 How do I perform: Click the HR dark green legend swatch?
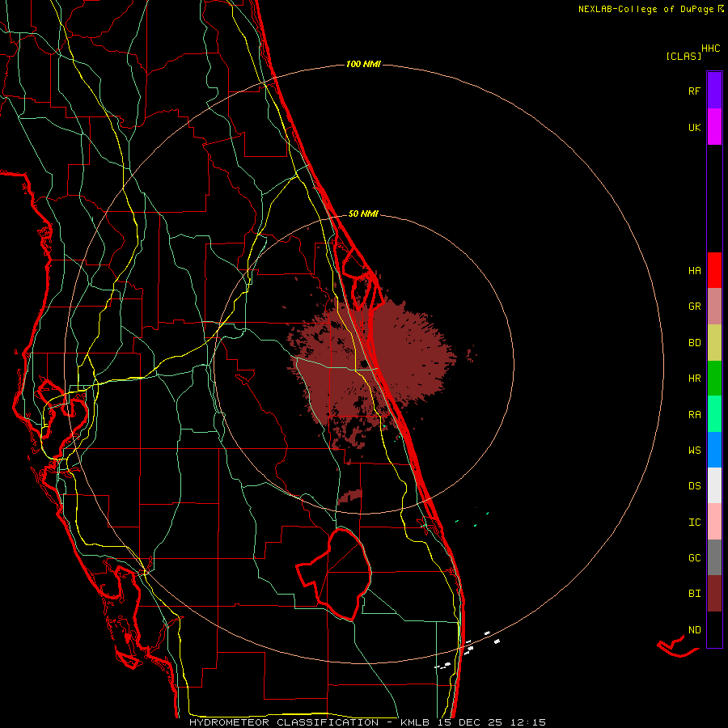[x=714, y=378]
